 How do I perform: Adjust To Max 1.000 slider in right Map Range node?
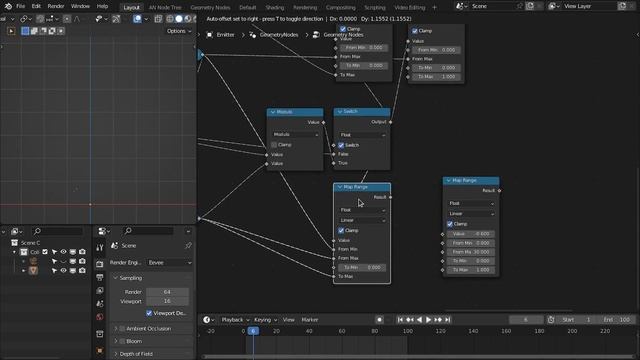click(x=471, y=270)
